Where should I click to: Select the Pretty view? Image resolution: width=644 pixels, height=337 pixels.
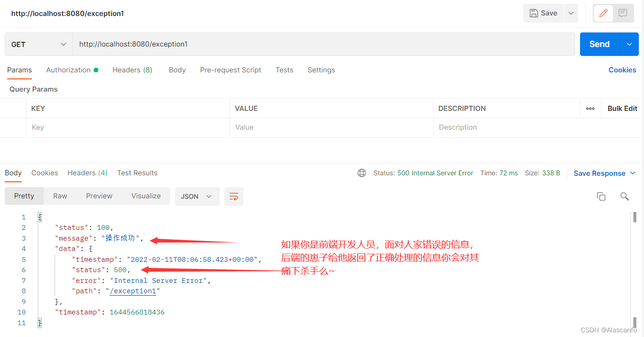point(24,196)
